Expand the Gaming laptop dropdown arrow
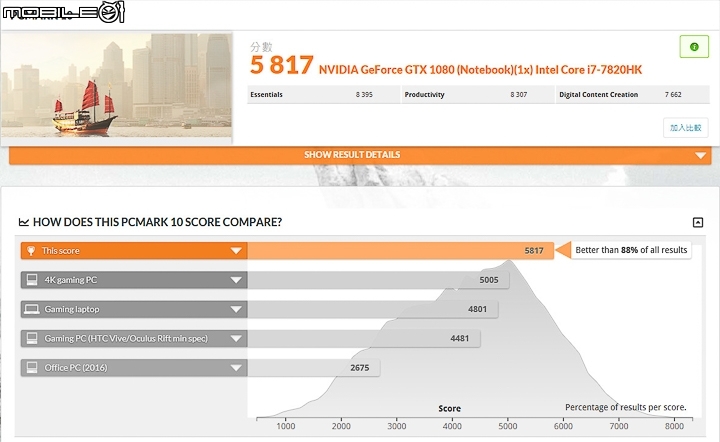Image resolution: width=720 pixels, height=442 pixels. coord(236,309)
